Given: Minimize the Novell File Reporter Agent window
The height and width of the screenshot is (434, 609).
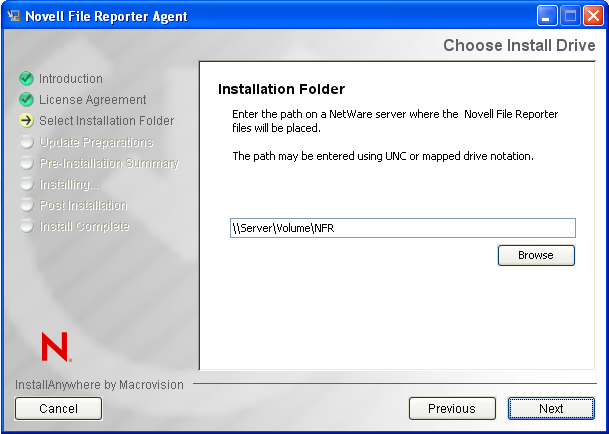Looking at the screenshot, I should 547,17.
